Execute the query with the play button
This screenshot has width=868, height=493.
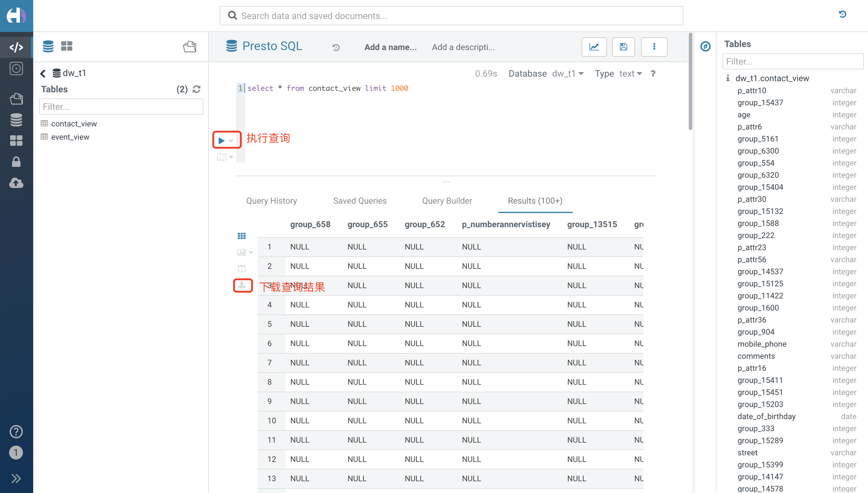(x=222, y=140)
